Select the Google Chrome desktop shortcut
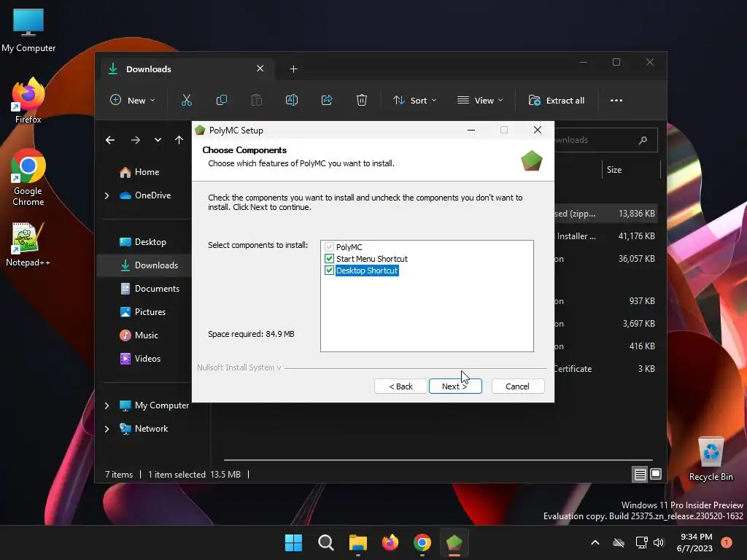Screen dimensions: 747x560 [x=28, y=177]
